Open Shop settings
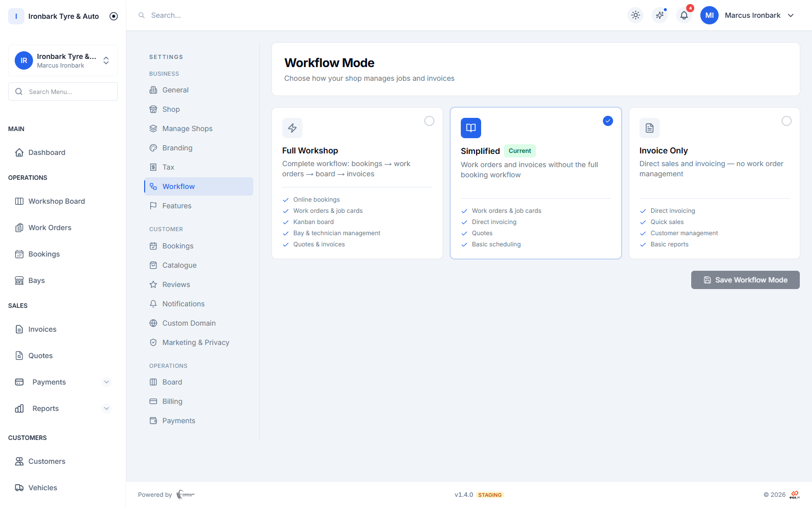Viewport: 812px width, 508px height. (198, 109)
